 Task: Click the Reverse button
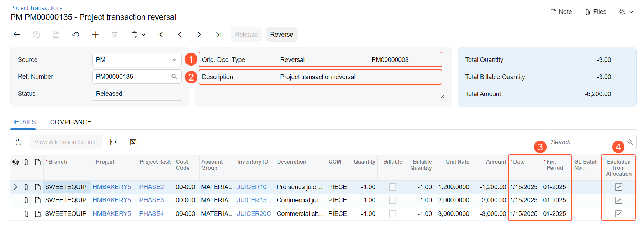click(x=281, y=35)
